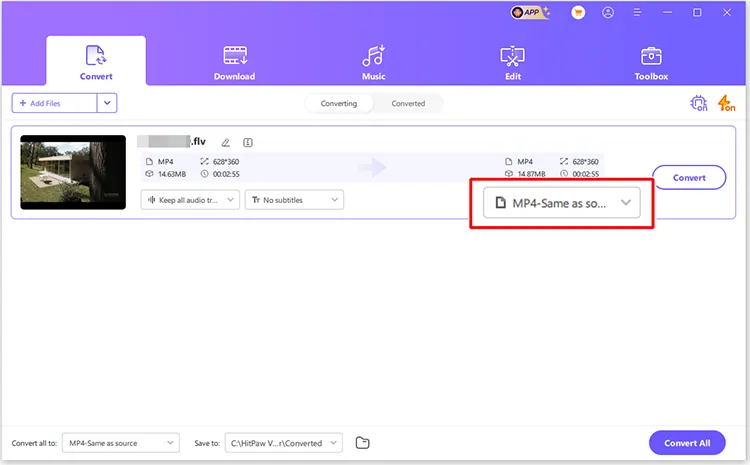Image resolution: width=750 pixels, height=465 pixels.
Task: Open No subtitles dropdown
Action: pos(294,200)
